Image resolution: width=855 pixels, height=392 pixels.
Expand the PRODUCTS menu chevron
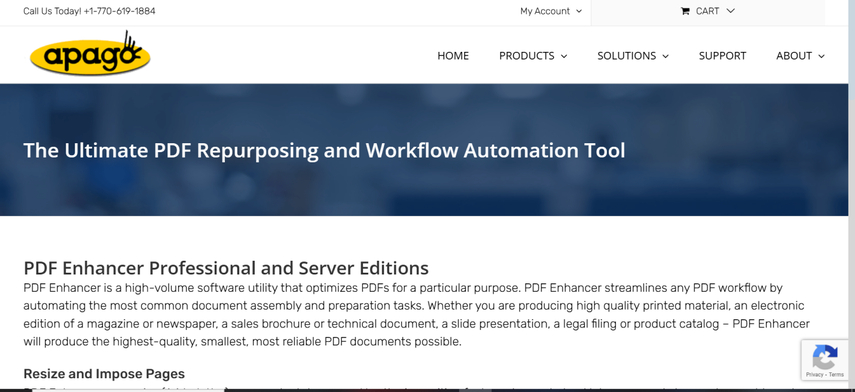click(564, 56)
